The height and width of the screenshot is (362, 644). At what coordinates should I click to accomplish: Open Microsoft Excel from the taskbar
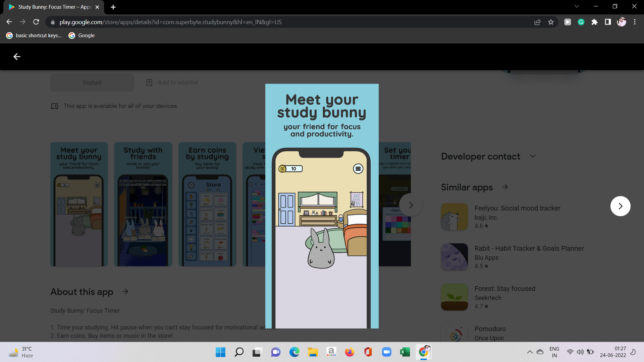[405, 352]
